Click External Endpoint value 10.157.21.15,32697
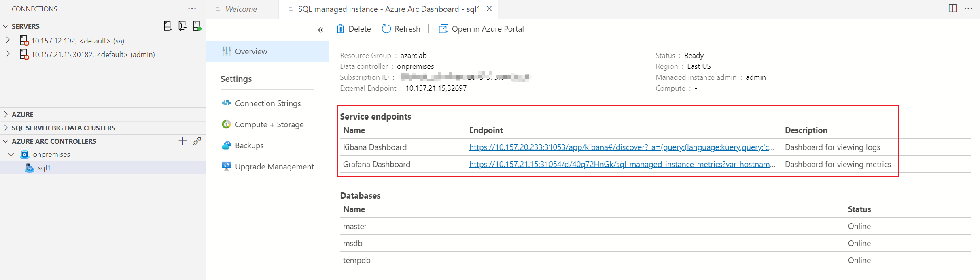 pyautogui.click(x=436, y=88)
